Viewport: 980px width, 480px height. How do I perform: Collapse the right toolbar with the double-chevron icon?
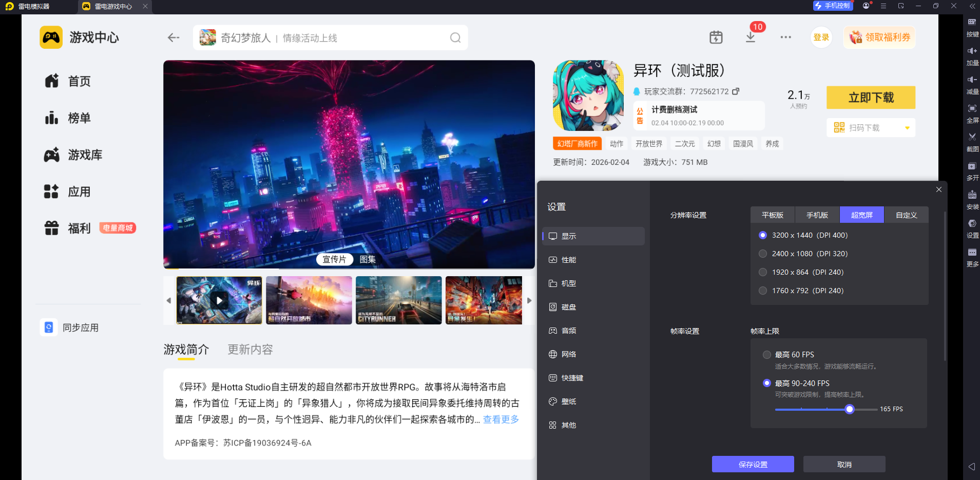(x=972, y=6)
